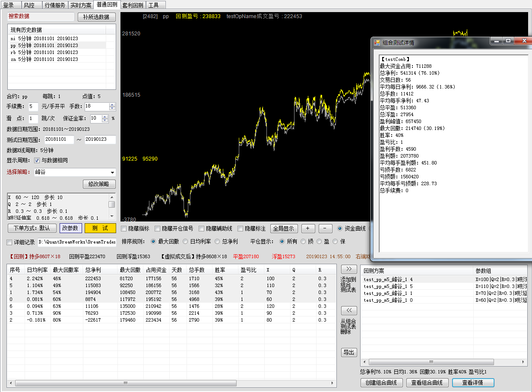Select 总净利 sorting radio
The image size is (532, 392).
point(218,242)
